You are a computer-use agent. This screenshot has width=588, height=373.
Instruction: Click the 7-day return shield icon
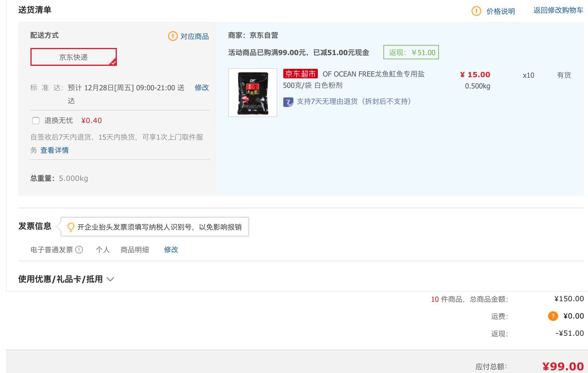click(288, 102)
